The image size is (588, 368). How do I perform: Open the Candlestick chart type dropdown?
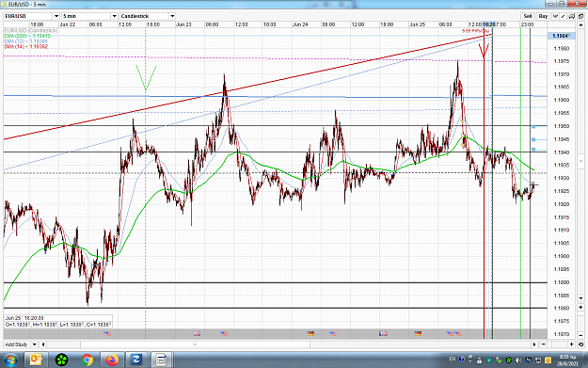coord(172,16)
